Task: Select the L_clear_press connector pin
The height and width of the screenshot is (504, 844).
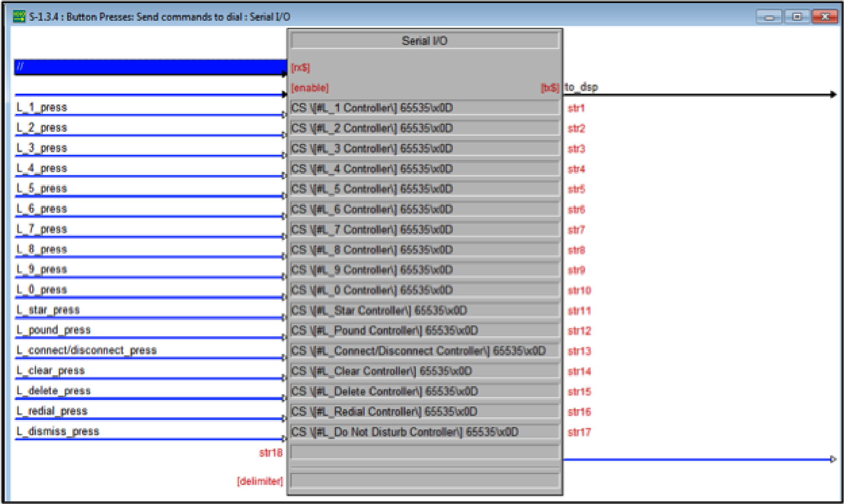Action: (284, 378)
